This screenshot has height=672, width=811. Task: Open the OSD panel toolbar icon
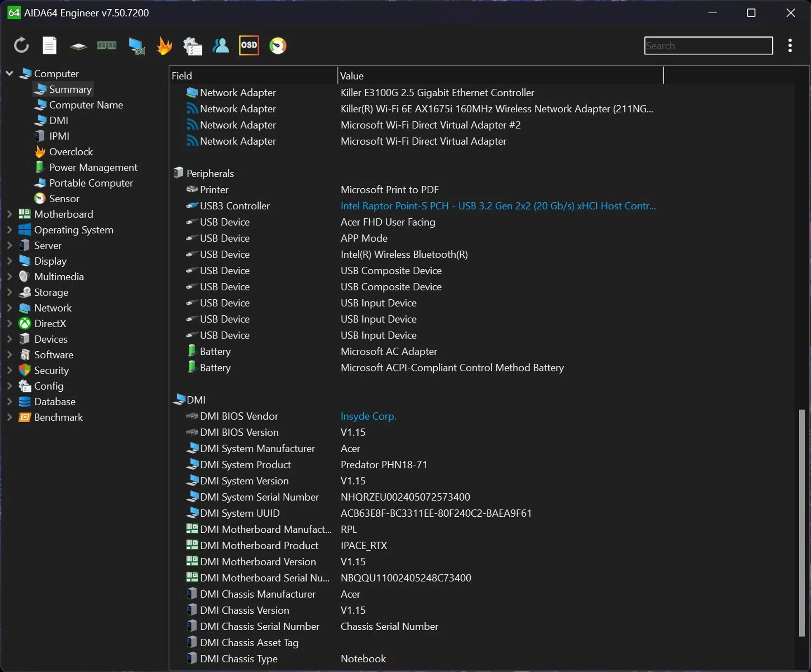[249, 45]
